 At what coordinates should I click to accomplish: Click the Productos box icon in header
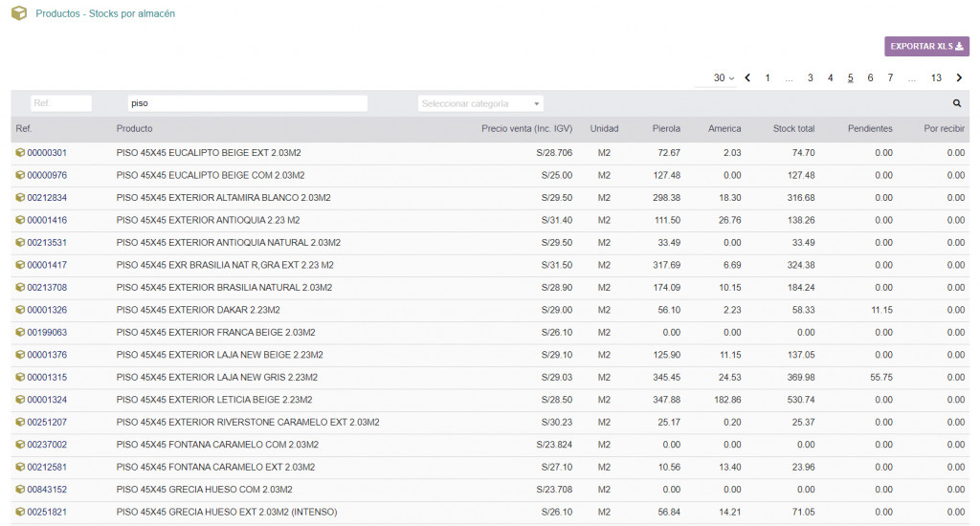point(18,14)
